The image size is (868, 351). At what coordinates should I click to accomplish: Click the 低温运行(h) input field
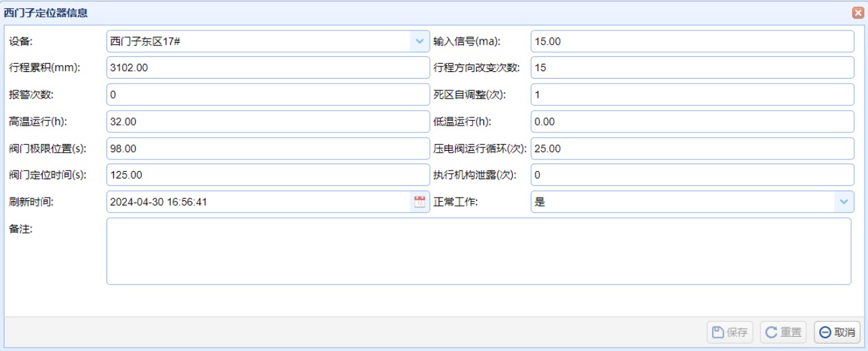tap(692, 122)
